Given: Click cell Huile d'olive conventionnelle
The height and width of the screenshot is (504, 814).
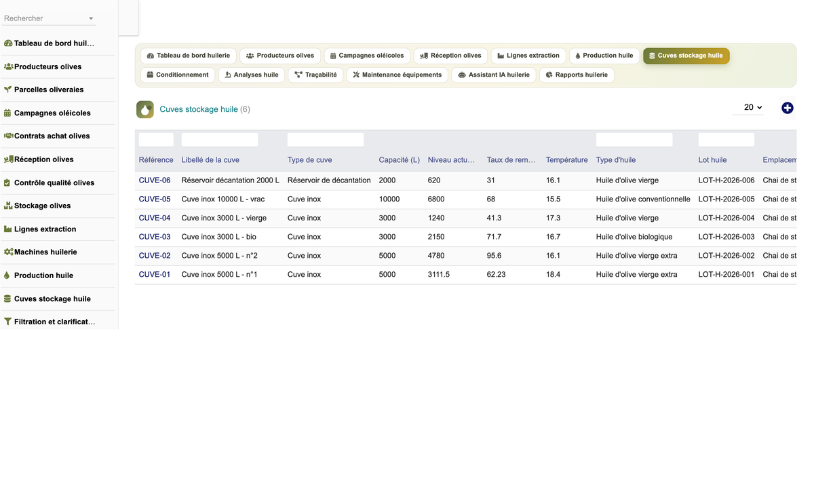Looking at the screenshot, I should (x=643, y=199).
